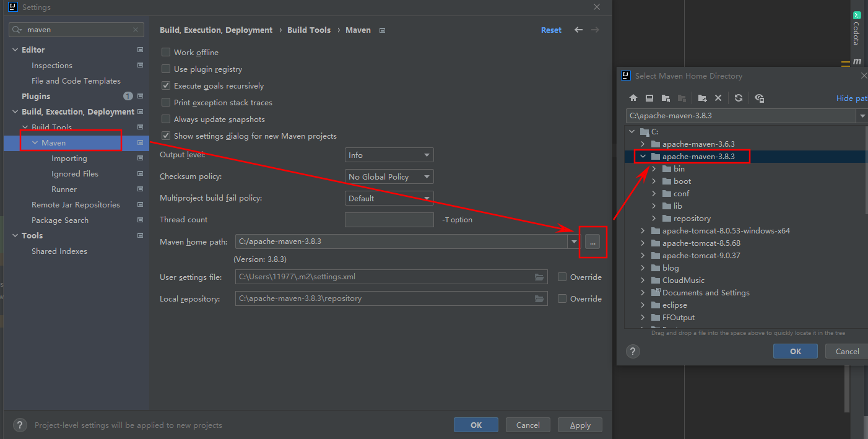Select File and Code Templates

pos(76,80)
